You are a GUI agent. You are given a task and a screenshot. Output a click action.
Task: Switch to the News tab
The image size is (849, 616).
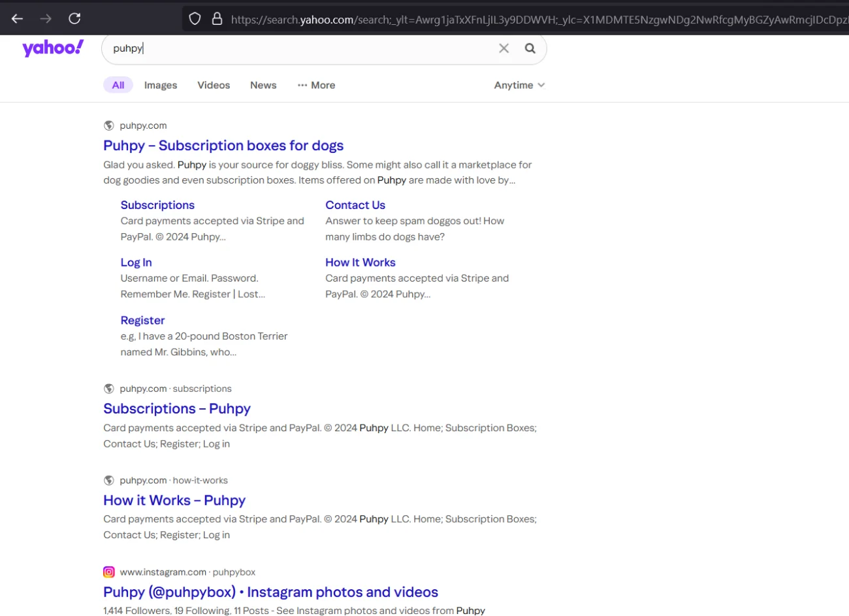click(263, 85)
